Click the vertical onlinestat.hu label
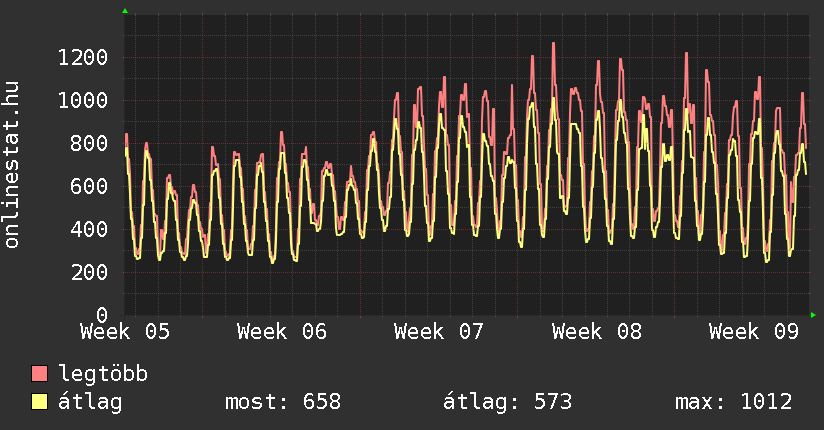The image size is (824, 430). [13, 166]
